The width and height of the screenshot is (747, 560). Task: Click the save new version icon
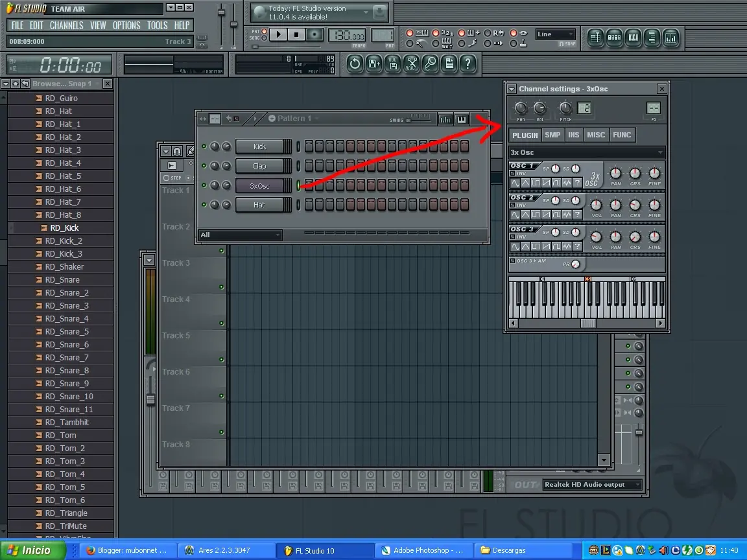(374, 64)
